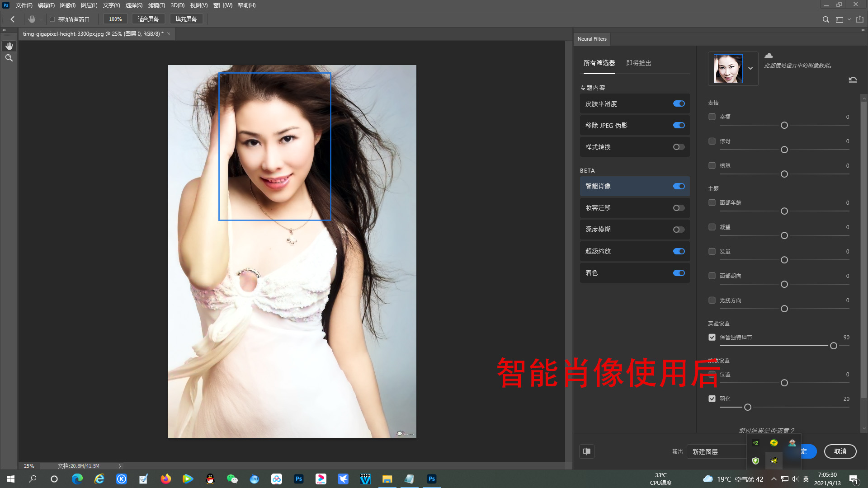Open the 文件(F) menu

coord(24,5)
